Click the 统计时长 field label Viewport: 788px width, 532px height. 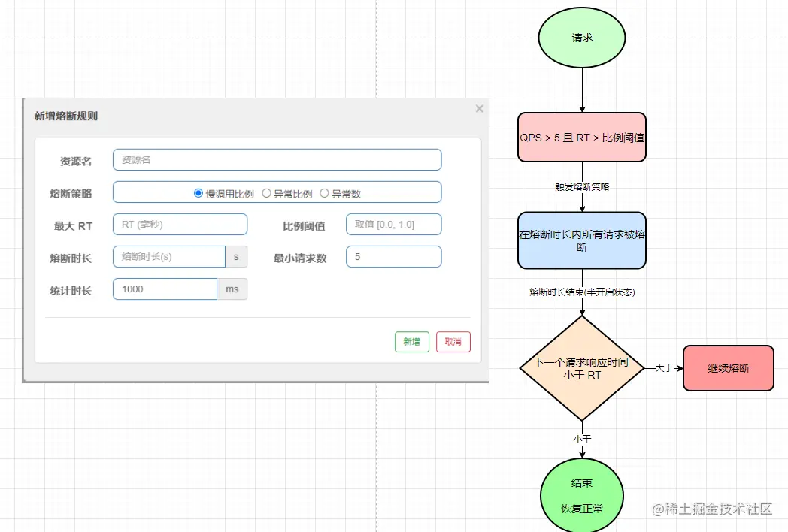71,290
